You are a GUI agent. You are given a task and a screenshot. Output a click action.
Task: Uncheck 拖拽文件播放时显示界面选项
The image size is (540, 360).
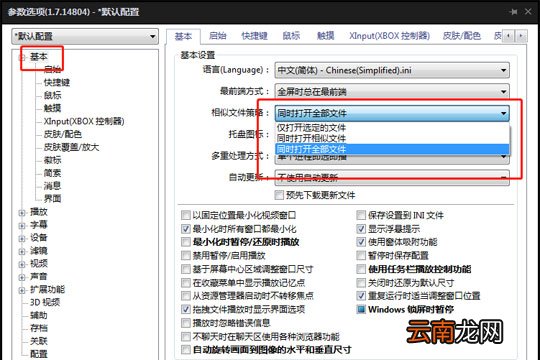click(x=186, y=309)
